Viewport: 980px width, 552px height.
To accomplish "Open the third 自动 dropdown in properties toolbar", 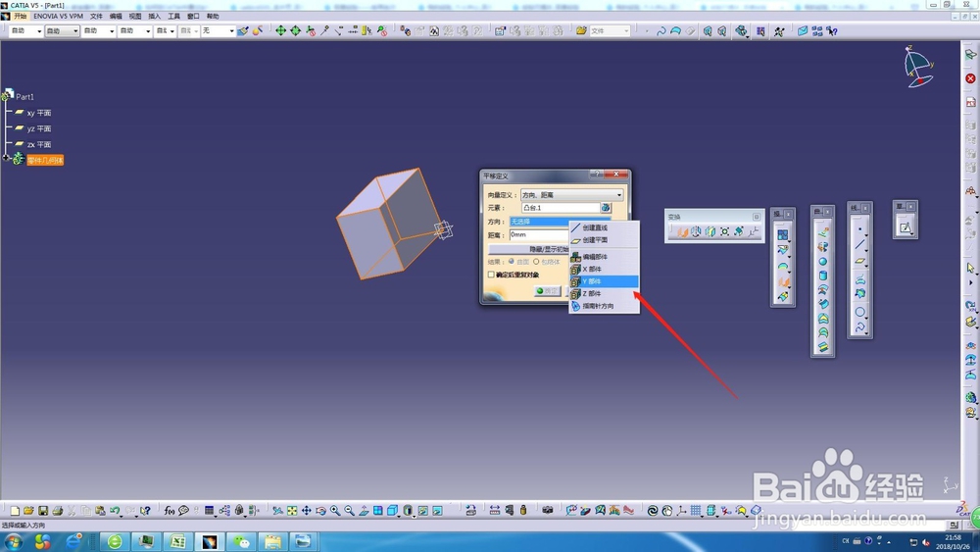I will pos(99,30).
